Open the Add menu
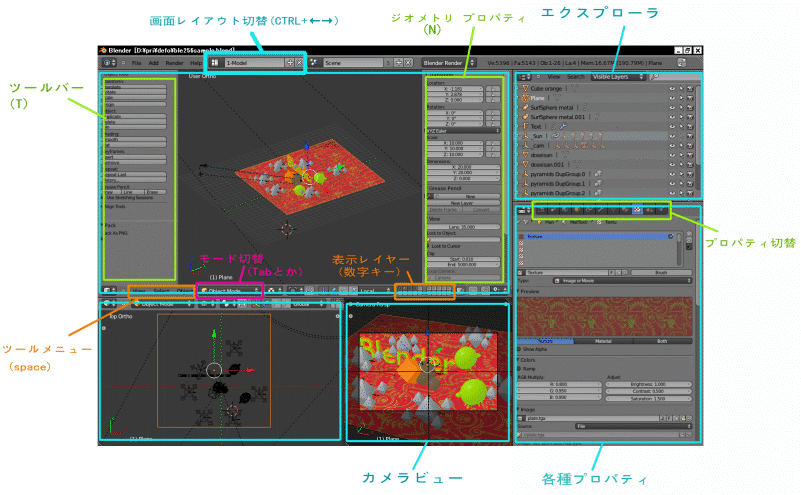Image resolution: width=801 pixels, height=495 pixels. pos(154,63)
